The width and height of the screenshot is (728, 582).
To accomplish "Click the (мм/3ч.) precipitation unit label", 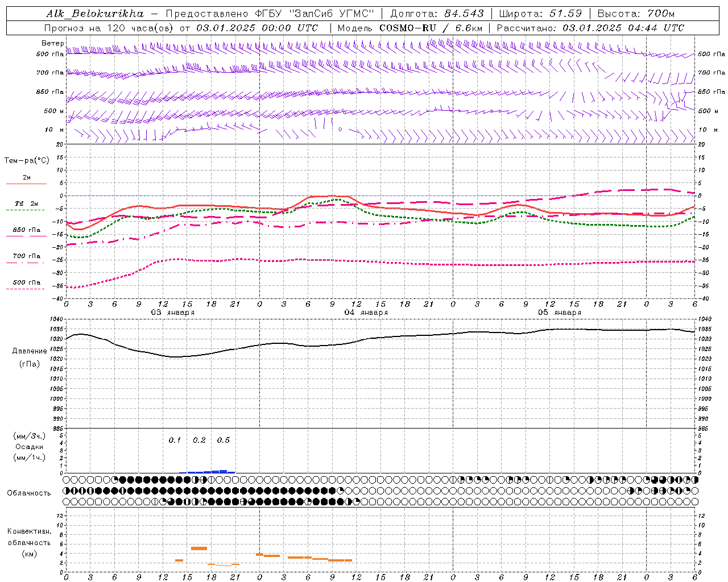I will click(x=30, y=436).
